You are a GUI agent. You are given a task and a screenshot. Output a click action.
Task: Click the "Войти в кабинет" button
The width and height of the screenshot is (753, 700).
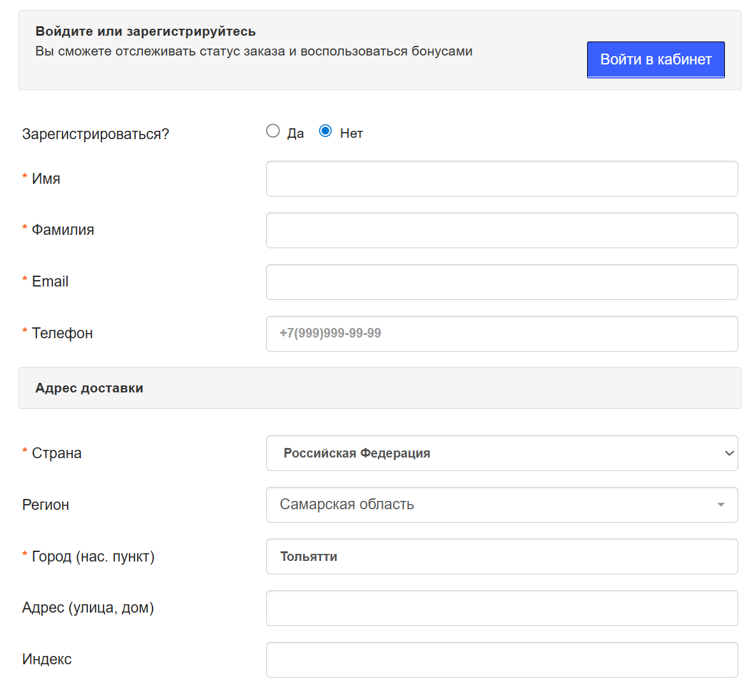pos(655,59)
